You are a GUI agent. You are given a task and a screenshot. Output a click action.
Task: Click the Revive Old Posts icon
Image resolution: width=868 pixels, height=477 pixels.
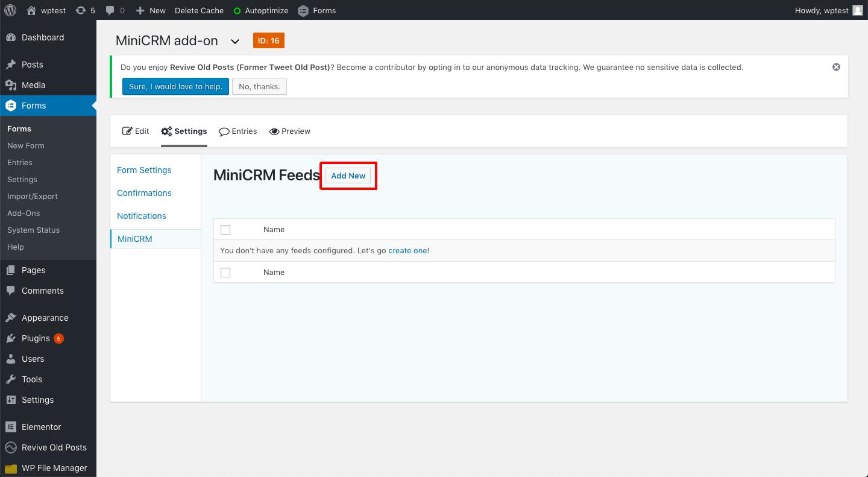(11, 447)
